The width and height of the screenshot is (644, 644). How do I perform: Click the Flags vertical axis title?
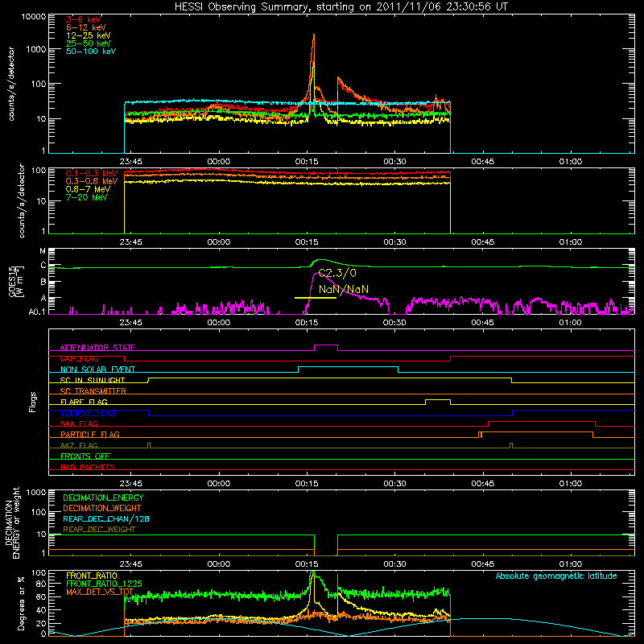point(33,402)
